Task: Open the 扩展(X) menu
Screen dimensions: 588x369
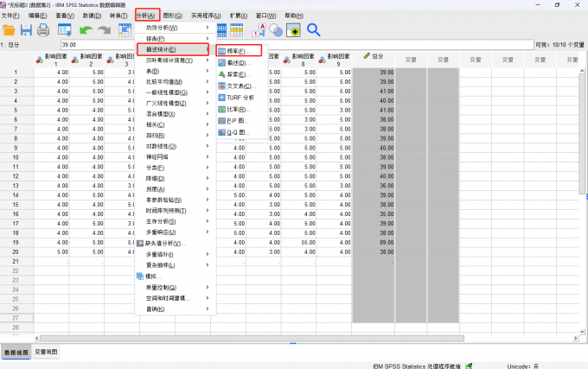Action: point(239,16)
